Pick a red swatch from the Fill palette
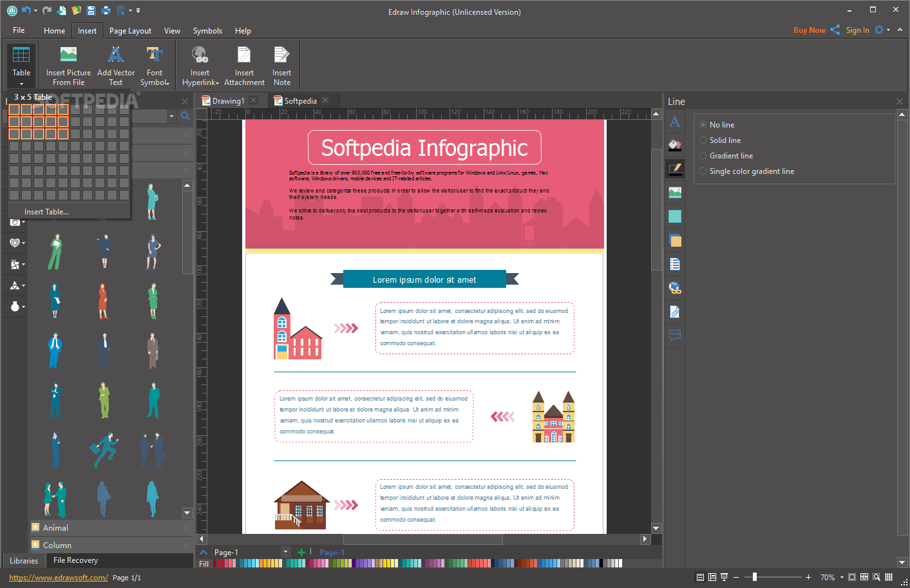Screen dimensions: 910x588 pos(222,562)
